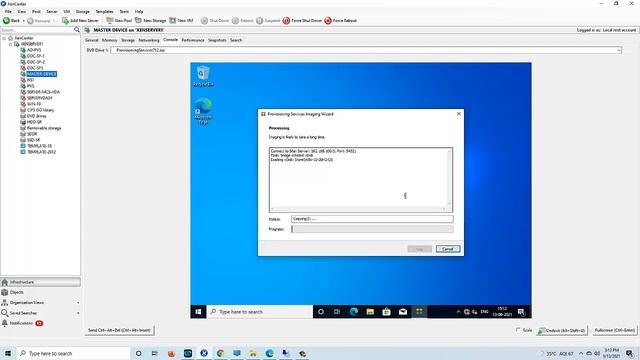Click Imaging Wizard icon in VM taskbar
Screen dimensions: 640x360
click(x=419, y=312)
